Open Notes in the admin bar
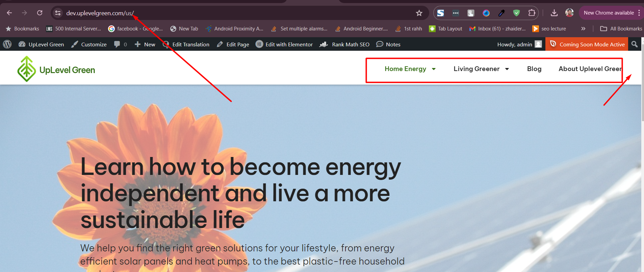Image resolution: width=644 pixels, height=272 pixels. [x=388, y=44]
